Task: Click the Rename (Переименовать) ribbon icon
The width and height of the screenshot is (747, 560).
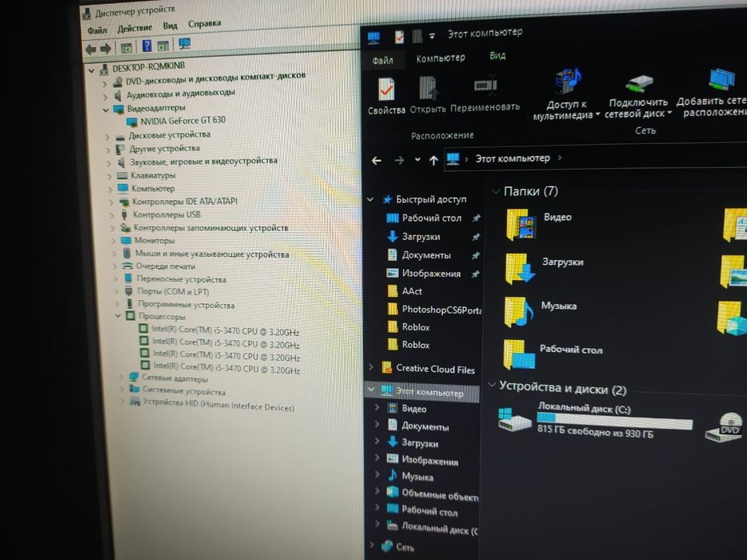Action: pos(485,86)
